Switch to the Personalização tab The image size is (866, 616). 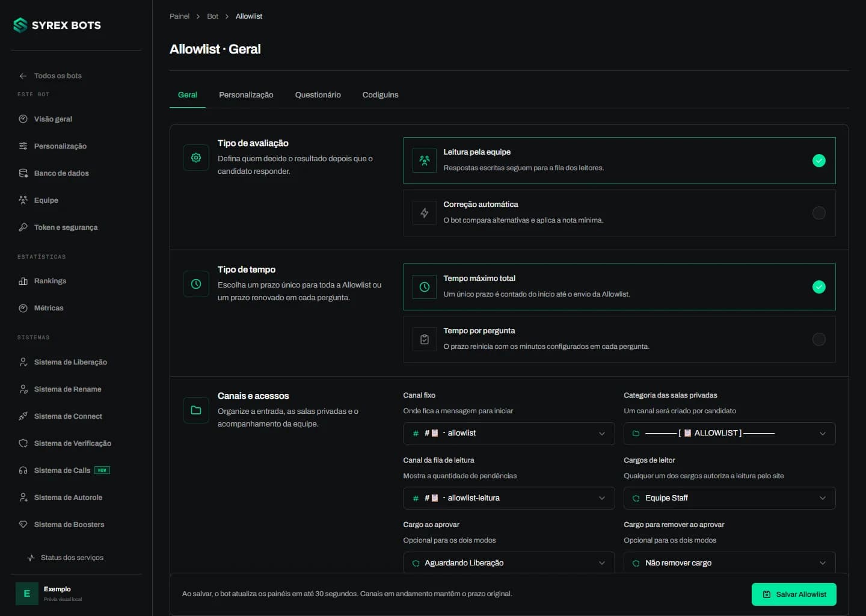coord(246,95)
